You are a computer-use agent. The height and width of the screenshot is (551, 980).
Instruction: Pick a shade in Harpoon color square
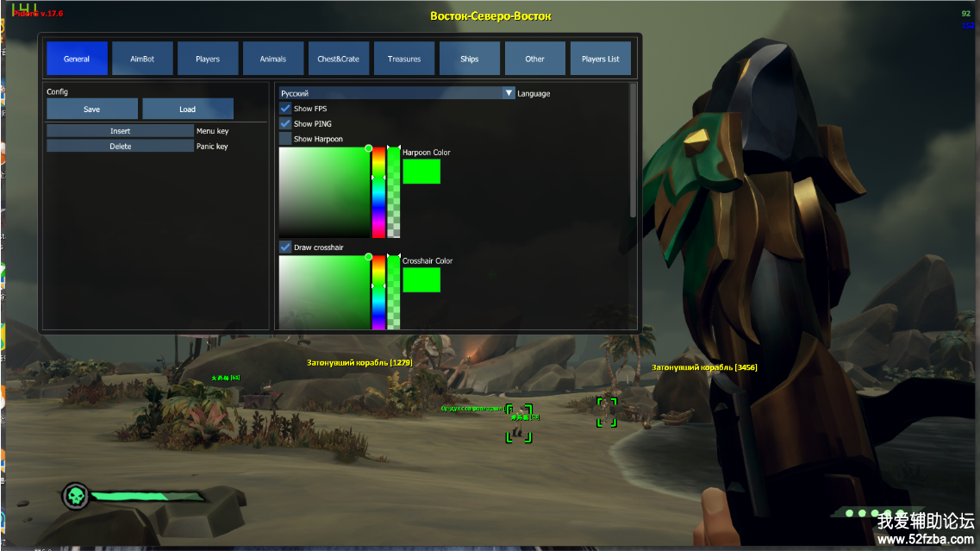pyautogui.click(x=324, y=192)
